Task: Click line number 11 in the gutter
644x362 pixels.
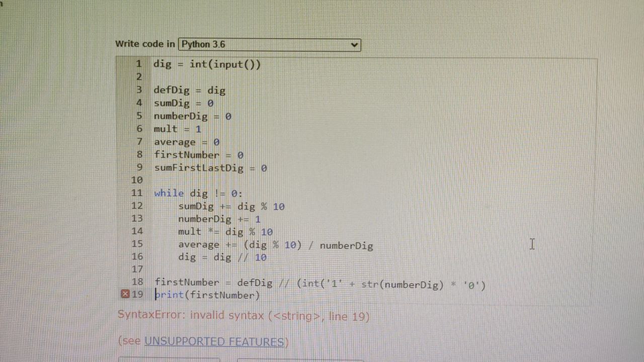Action: point(136,193)
